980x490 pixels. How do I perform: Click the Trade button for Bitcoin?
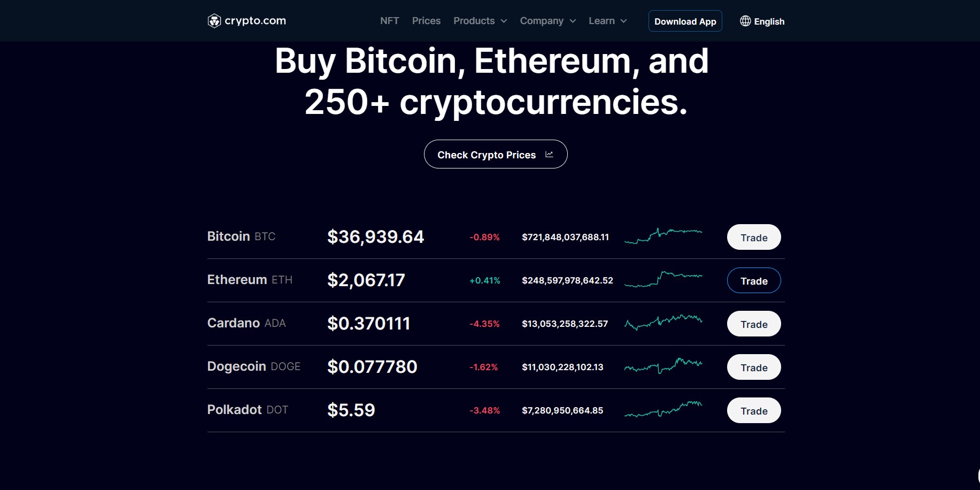point(754,237)
